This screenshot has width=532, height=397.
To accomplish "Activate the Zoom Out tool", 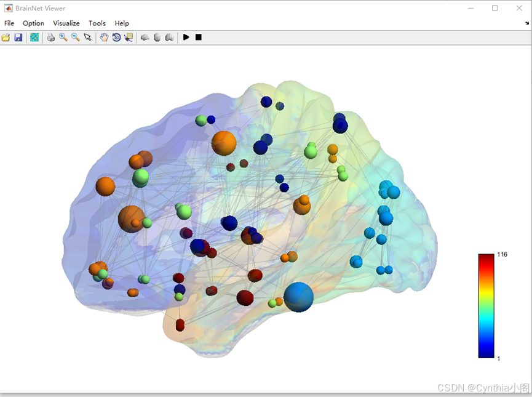I will tap(75, 37).
